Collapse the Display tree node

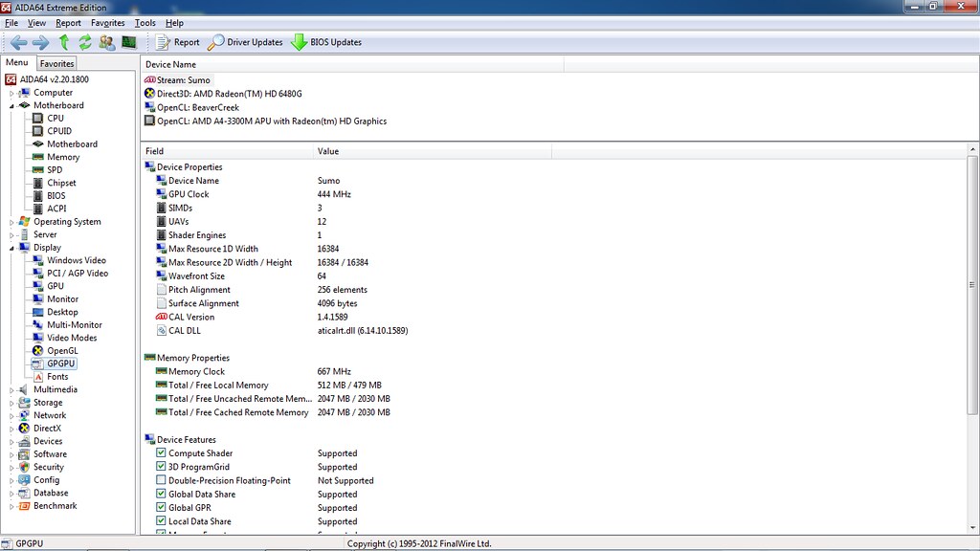point(11,248)
